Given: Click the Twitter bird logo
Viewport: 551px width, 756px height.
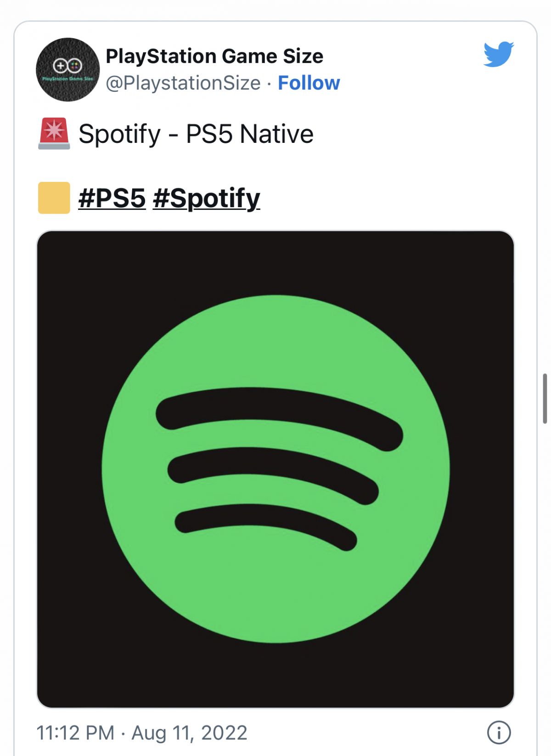Looking at the screenshot, I should [x=499, y=54].
